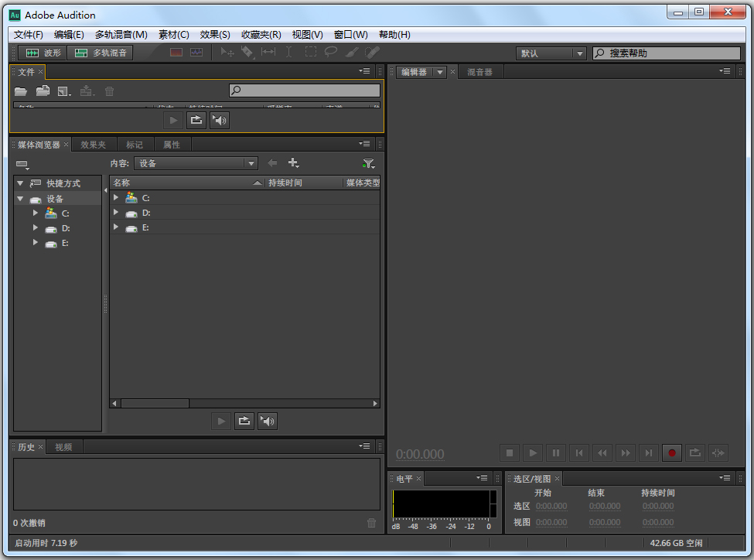754x560 pixels.
Task: Toggle Loop Playback in transport bar
Action: coord(695,452)
